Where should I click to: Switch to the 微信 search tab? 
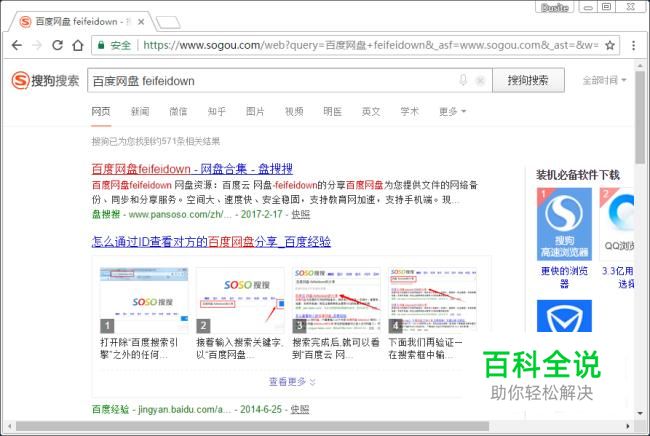click(178, 111)
